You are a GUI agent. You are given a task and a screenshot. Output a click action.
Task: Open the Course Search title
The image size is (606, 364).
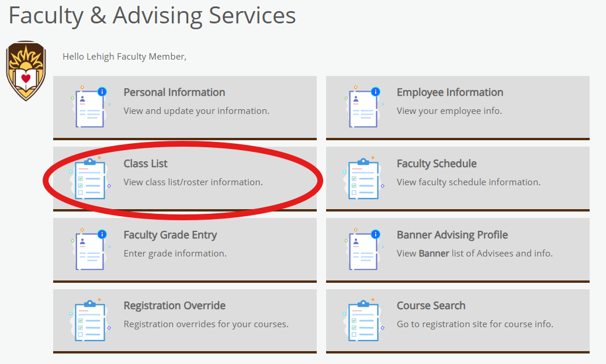431,306
